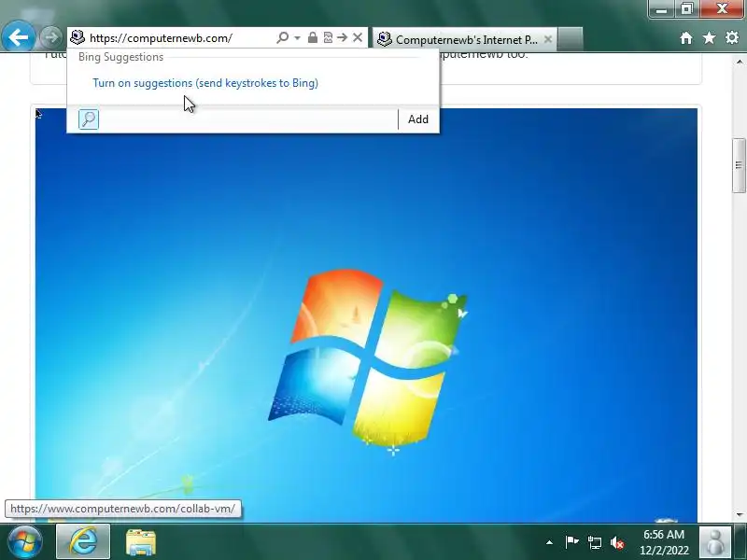Click the scrollbar up arrow

pos(739,62)
